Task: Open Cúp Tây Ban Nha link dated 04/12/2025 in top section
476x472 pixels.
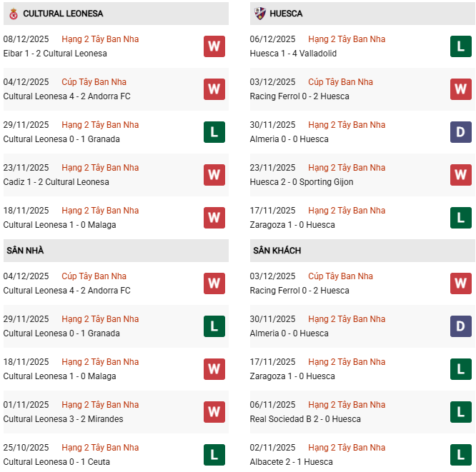Action: (94, 82)
